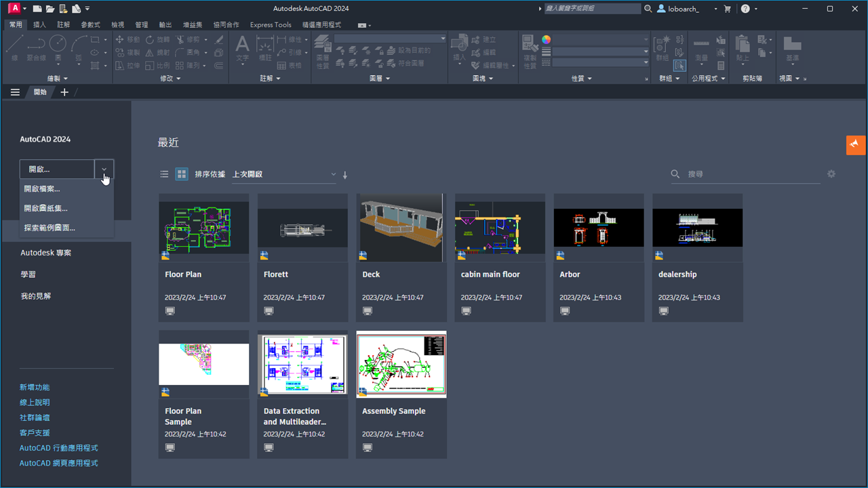Screen dimensions: 868x488
Task: Open the red A application menu
Action: tap(14, 9)
